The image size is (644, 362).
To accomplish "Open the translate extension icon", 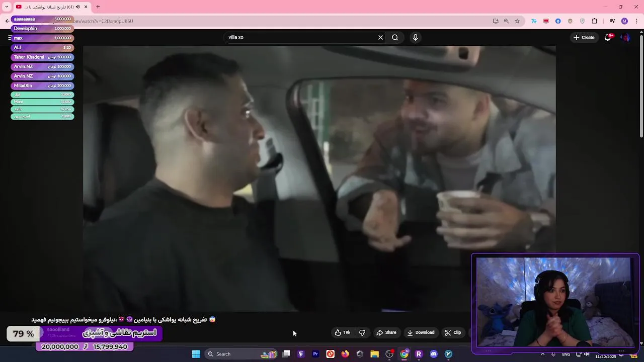I will 534,21.
